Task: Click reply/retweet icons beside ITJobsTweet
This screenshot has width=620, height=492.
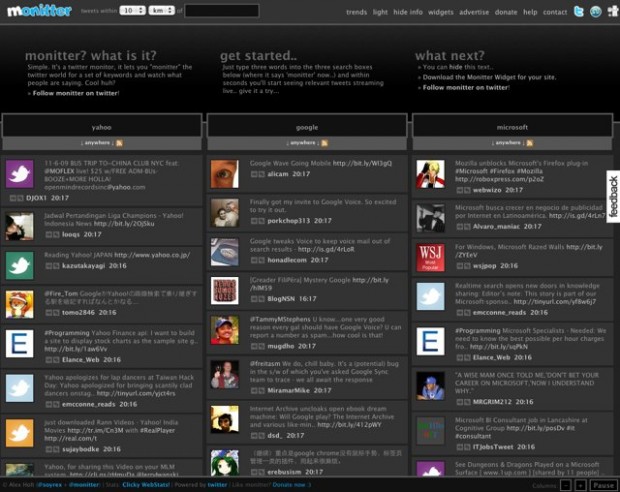Action: point(463,447)
